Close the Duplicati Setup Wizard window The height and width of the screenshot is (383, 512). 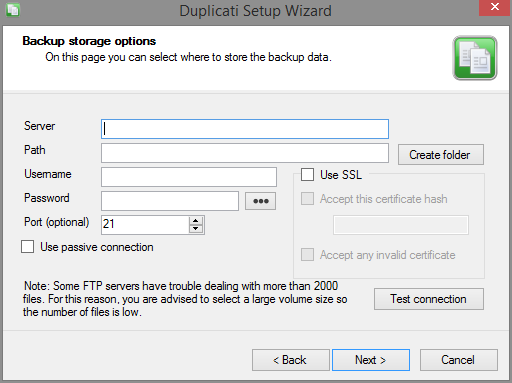[x=495, y=7]
